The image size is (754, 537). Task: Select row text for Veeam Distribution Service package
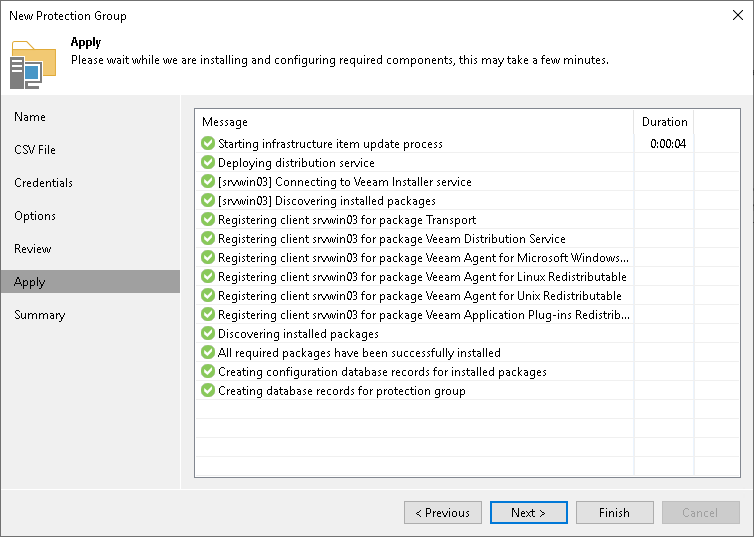pyautogui.click(x=391, y=239)
